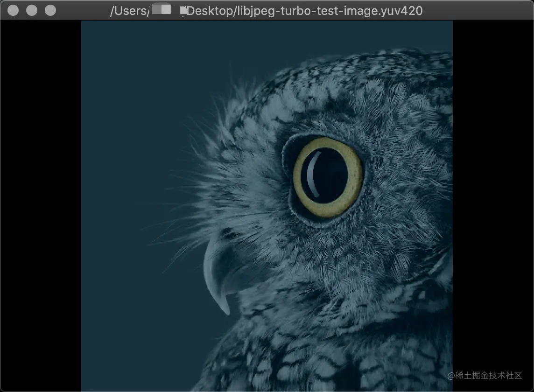This screenshot has width=534, height=392.
Task: Click the document proxy icon in the title bar
Action: 184,10
